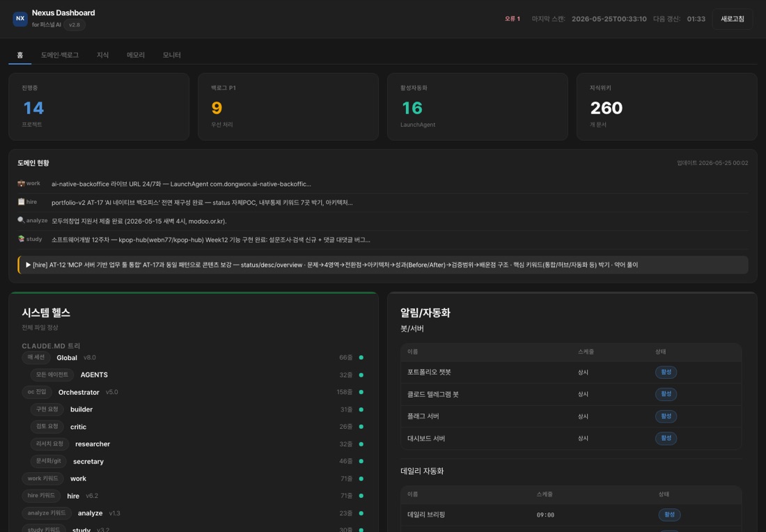Click green status dot for critic
This screenshot has height=532, width=766.
[x=361, y=427]
